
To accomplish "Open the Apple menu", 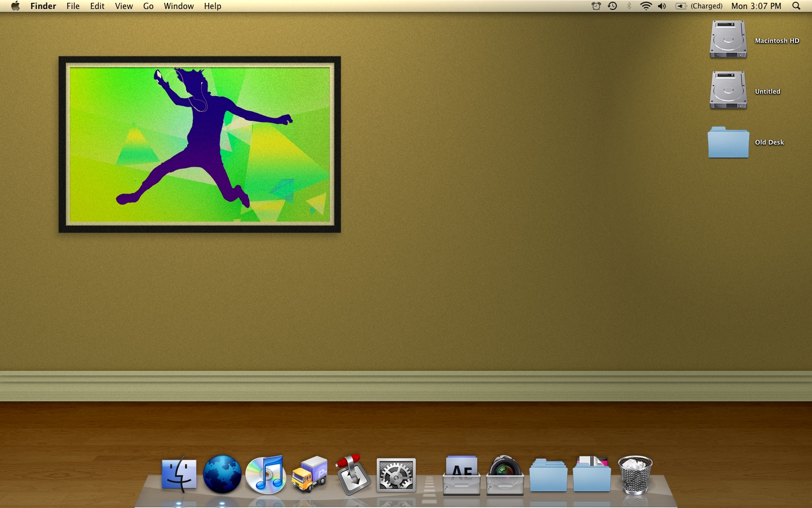I will click(15, 6).
